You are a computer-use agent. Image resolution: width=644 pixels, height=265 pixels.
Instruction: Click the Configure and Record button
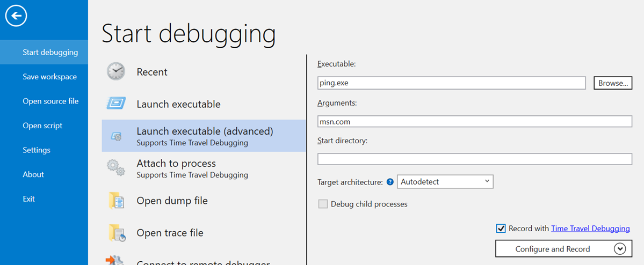click(x=552, y=249)
